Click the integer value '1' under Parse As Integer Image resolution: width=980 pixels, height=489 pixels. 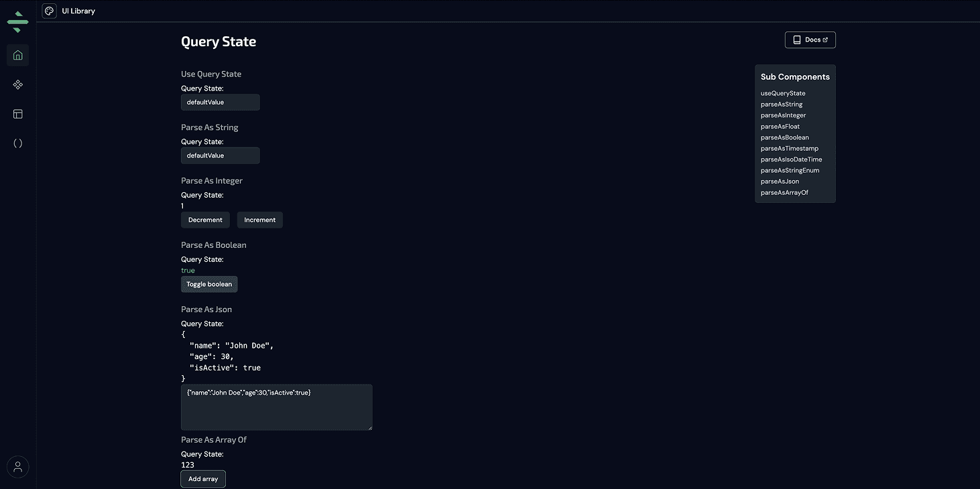(182, 206)
